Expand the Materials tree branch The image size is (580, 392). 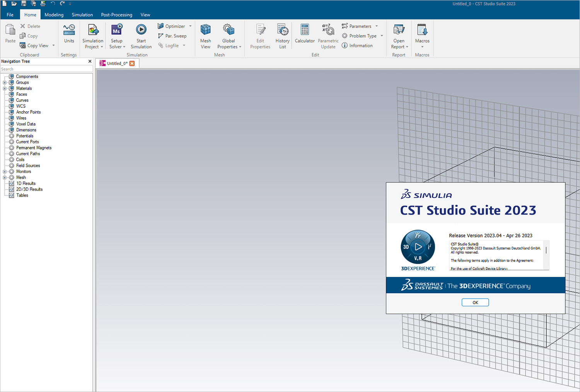[5, 88]
